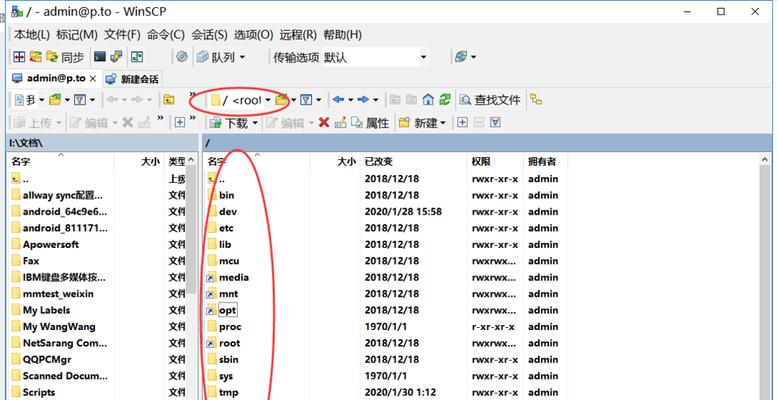Open the 新建会话 tab
778x400 pixels.
132,79
